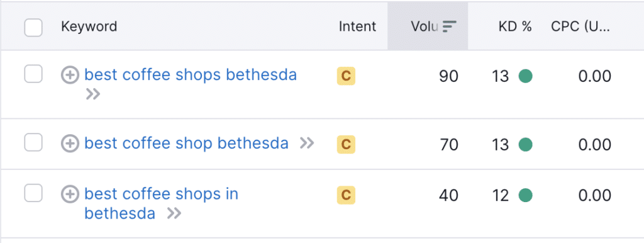644x243 pixels.
Task: Open 'best coffee shops bethesda' keyword link
Action: [x=191, y=75]
